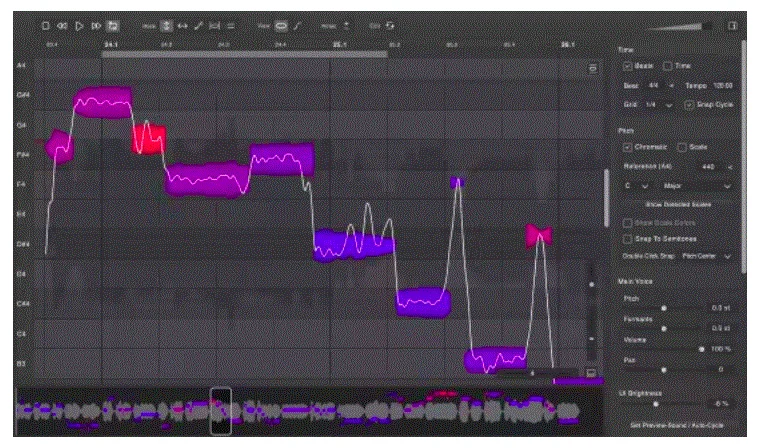This screenshot has width=757, height=448.
Task: Toggle Snap To Semitones checkbox
Action: tap(627, 238)
